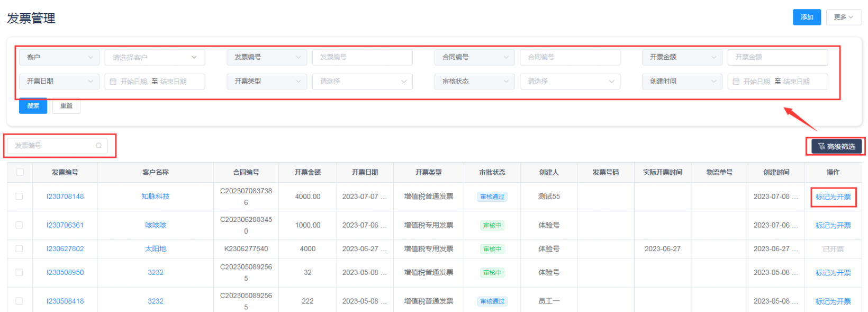Click the 已开票 status in I230627802 row

tap(833, 249)
